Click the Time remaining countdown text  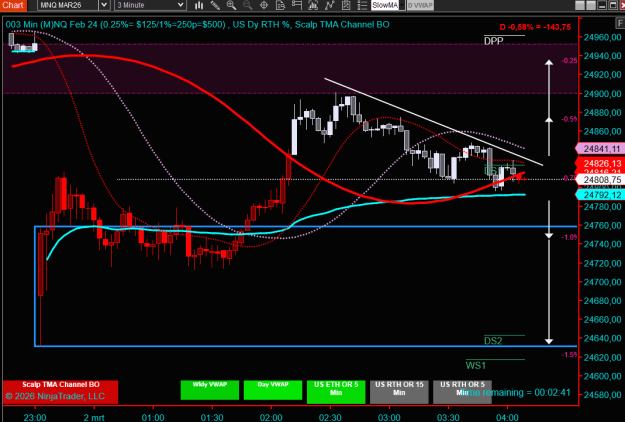517,393
